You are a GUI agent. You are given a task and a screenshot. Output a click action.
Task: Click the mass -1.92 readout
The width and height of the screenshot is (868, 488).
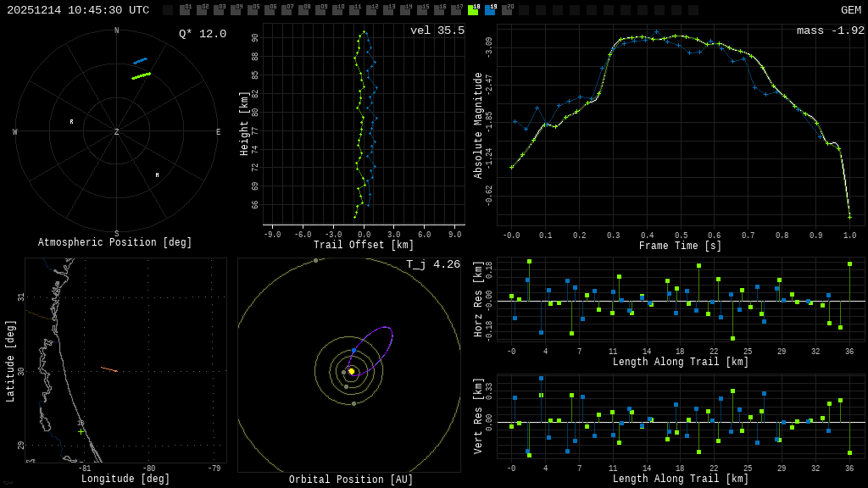click(x=830, y=30)
